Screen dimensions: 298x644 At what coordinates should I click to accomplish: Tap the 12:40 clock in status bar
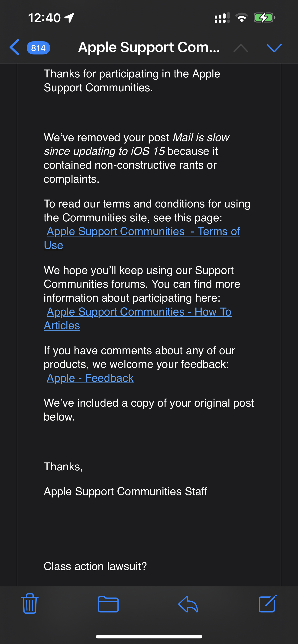point(44,18)
